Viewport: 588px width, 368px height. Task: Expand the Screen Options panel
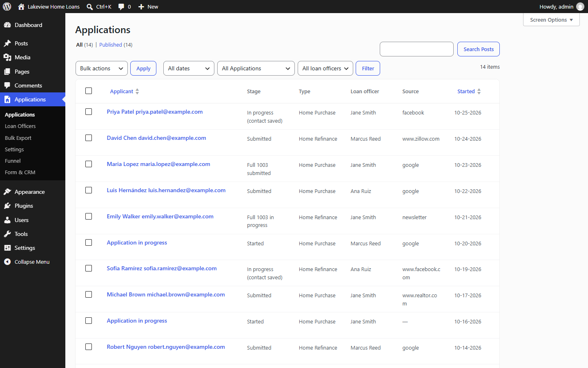point(551,20)
